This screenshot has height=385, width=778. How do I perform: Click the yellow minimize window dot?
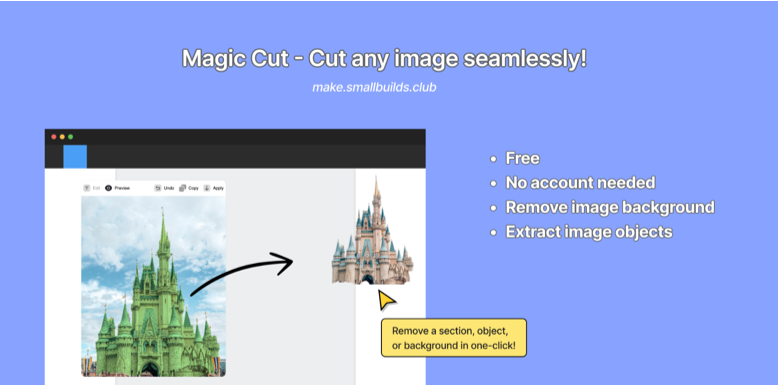(x=62, y=137)
